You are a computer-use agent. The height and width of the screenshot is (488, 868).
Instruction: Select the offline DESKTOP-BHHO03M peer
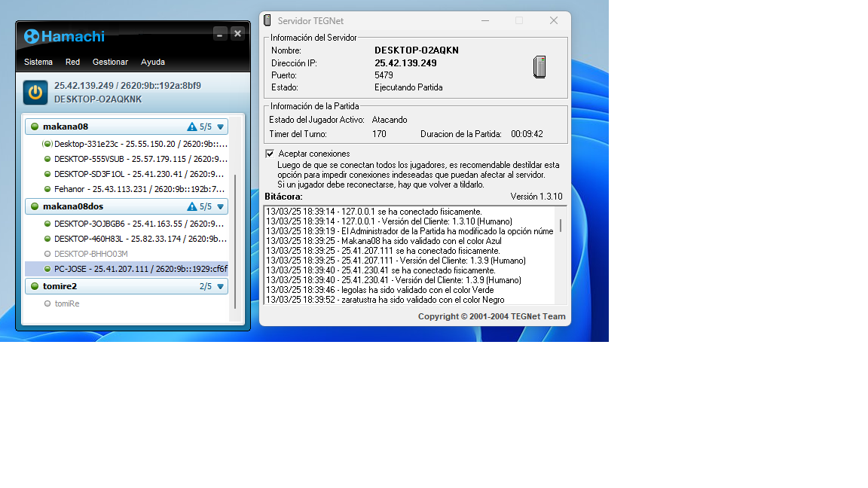[x=127, y=254]
